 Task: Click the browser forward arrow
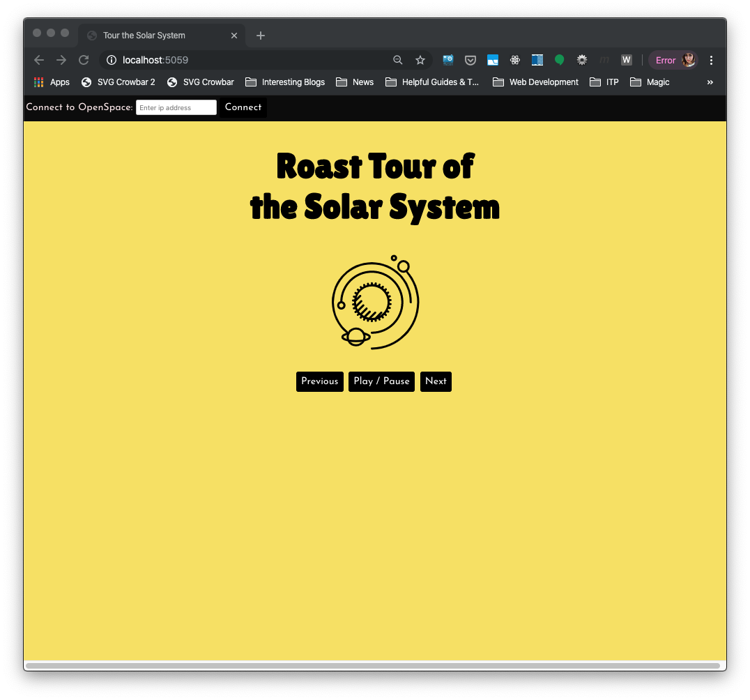(61, 60)
